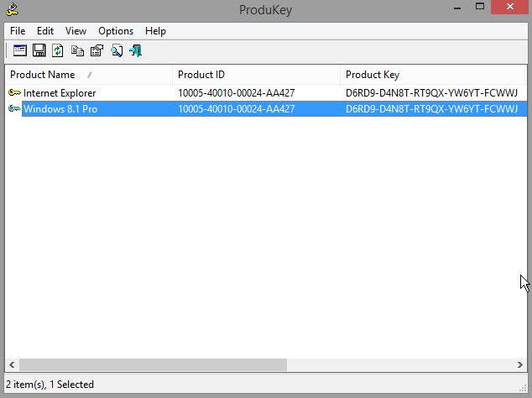The height and width of the screenshot is (398, 532).
Task: Close the ProduKey window
Action: click(509, 7)
